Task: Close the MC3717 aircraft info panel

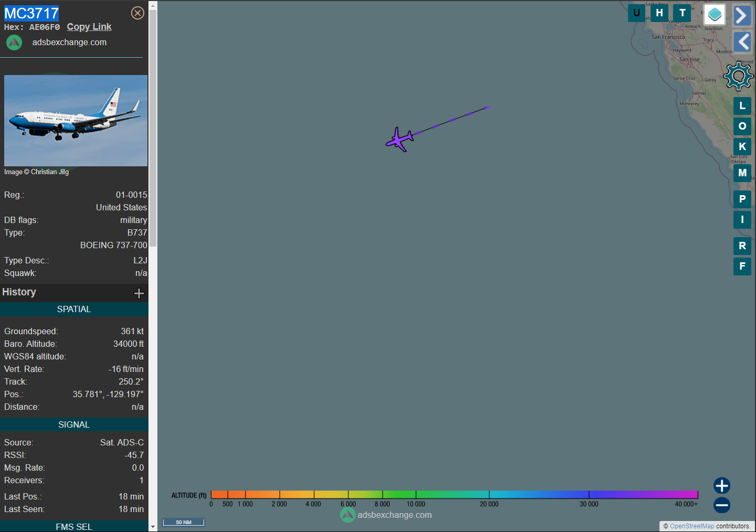Action: (x=137, y=13)
